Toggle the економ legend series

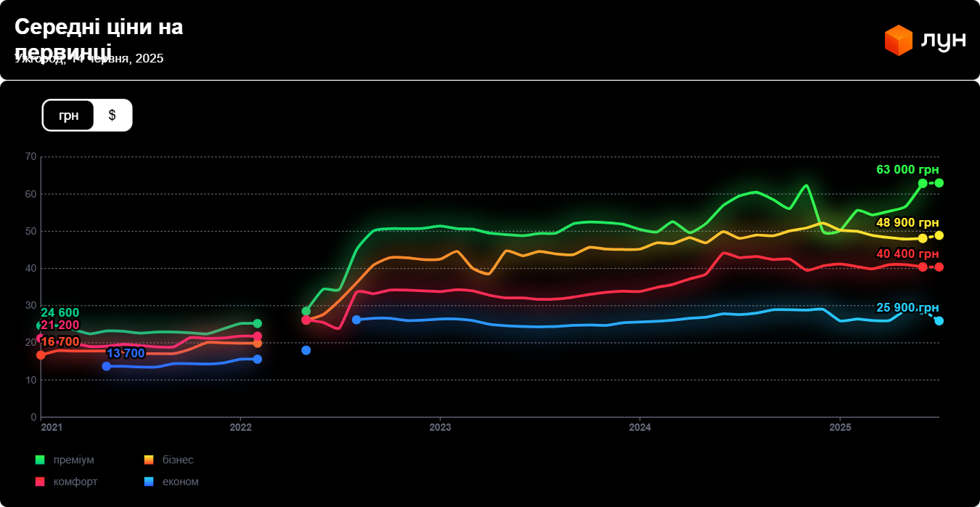coord(180,482)
